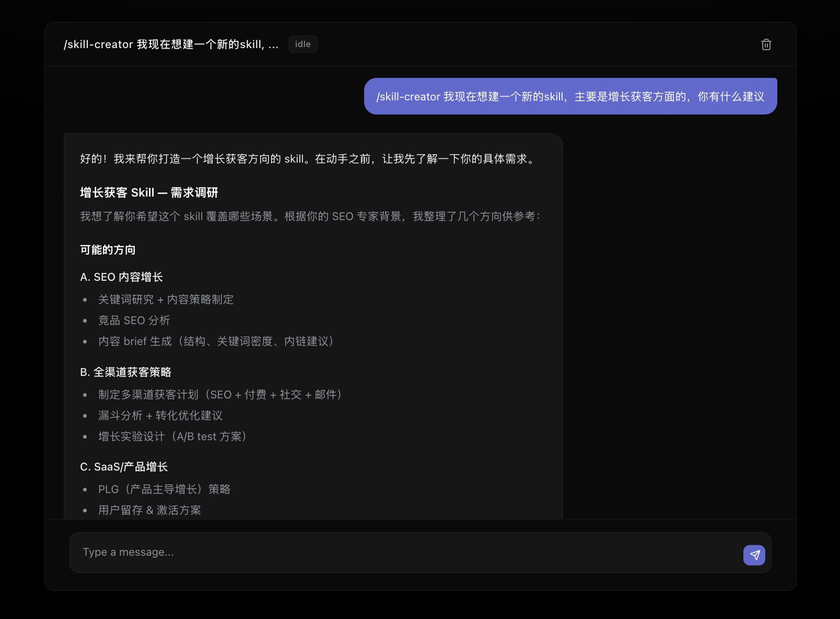Select the 增长实验设计（A/B test 方案）item
Screen dimensions: 840x619
(x=172, y=437)
